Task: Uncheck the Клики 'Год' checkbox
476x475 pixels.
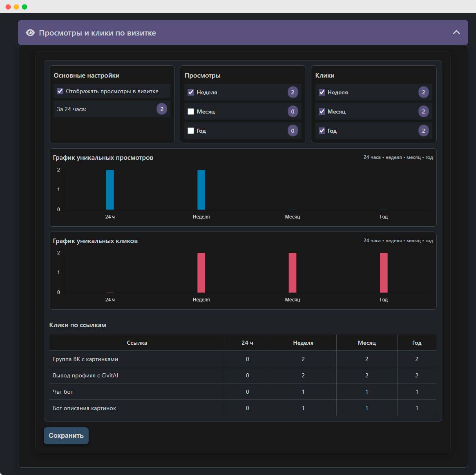Action: pyautogui.click(x=322, y=131)
